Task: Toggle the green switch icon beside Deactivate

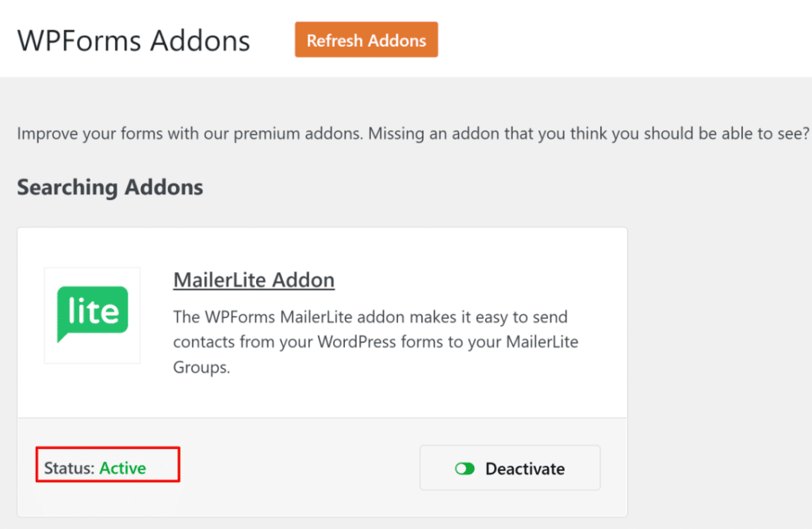Action: [x=465, y=469]
